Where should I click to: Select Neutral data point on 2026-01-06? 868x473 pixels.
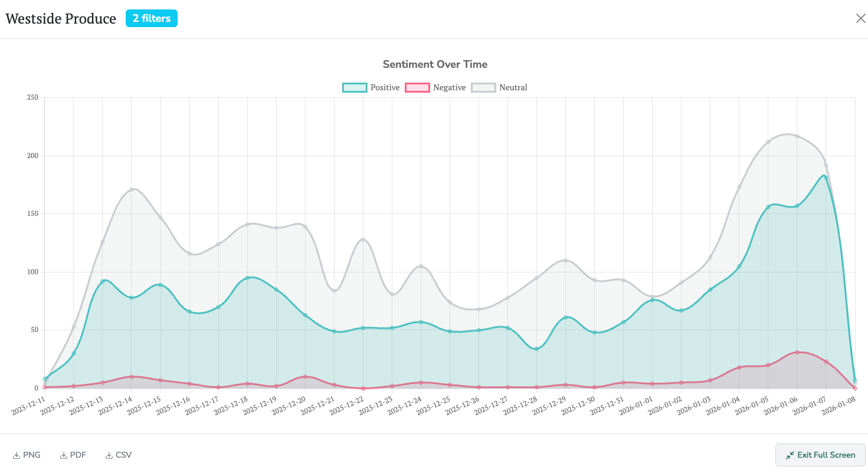797,136
